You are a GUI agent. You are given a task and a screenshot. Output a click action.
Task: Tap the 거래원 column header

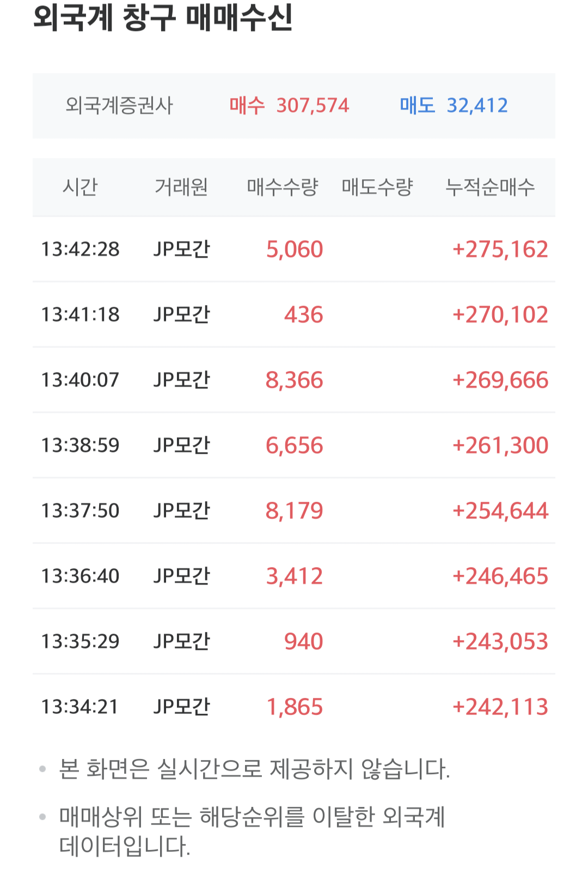coord(181,187)
